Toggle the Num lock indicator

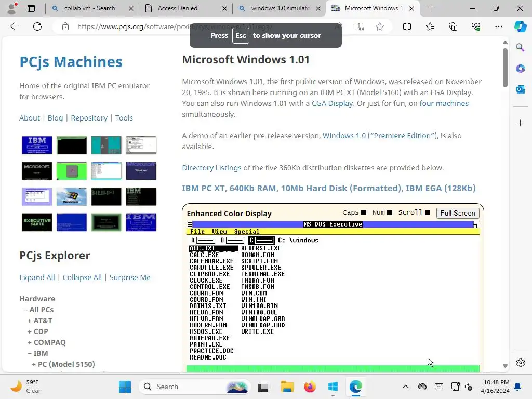pos(390,212)
